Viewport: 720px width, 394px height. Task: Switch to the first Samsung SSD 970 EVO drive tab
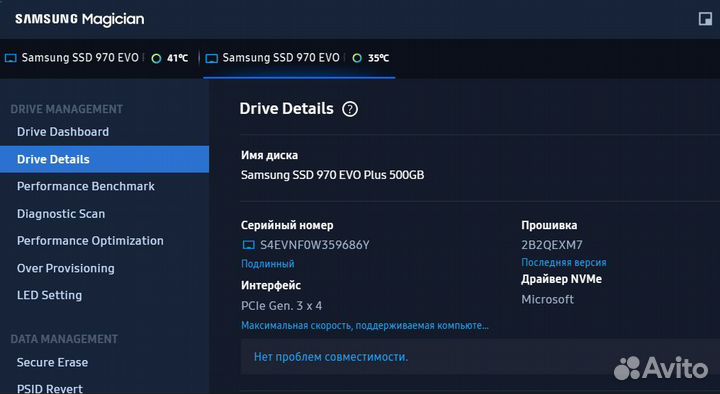click(x=98, y=58)
